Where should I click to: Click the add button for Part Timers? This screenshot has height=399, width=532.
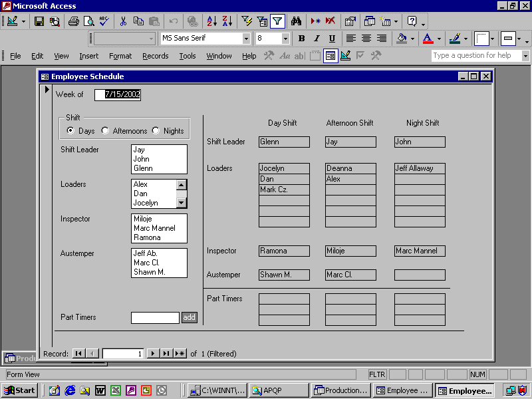point(190,318)
